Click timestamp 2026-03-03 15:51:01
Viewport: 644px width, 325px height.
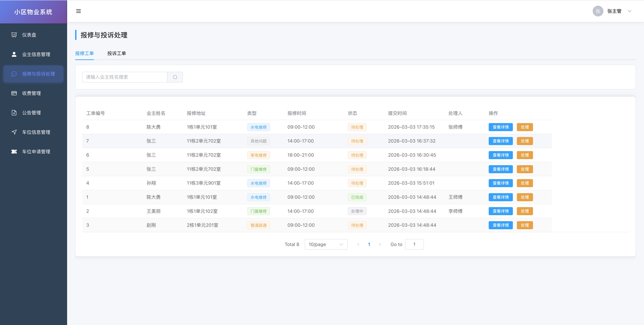pos(411,183)
